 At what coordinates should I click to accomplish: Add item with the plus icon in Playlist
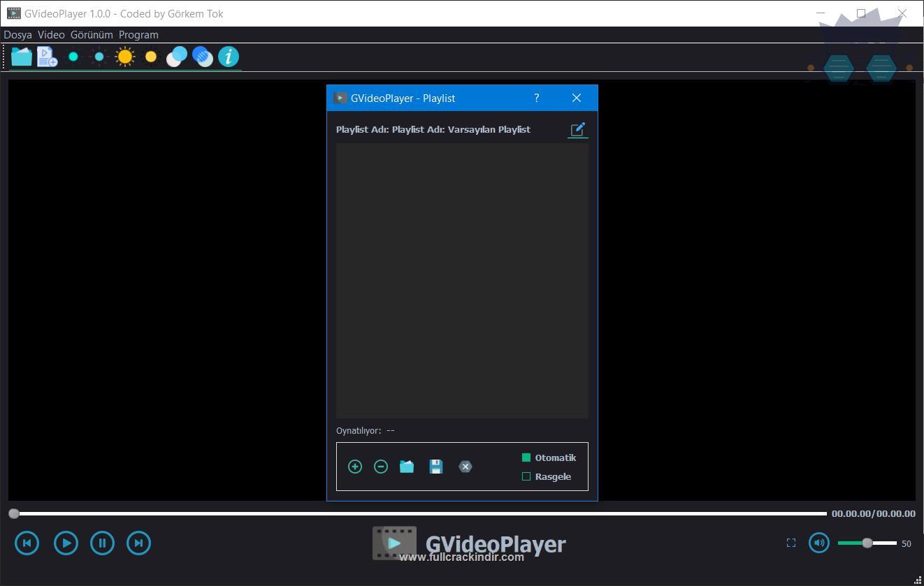[x=355, y=467]
